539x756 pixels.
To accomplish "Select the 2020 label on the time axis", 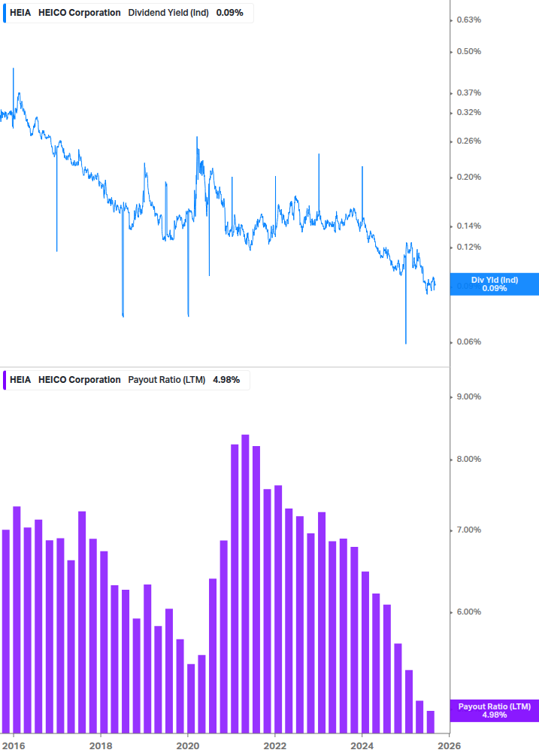I will 188,746.
